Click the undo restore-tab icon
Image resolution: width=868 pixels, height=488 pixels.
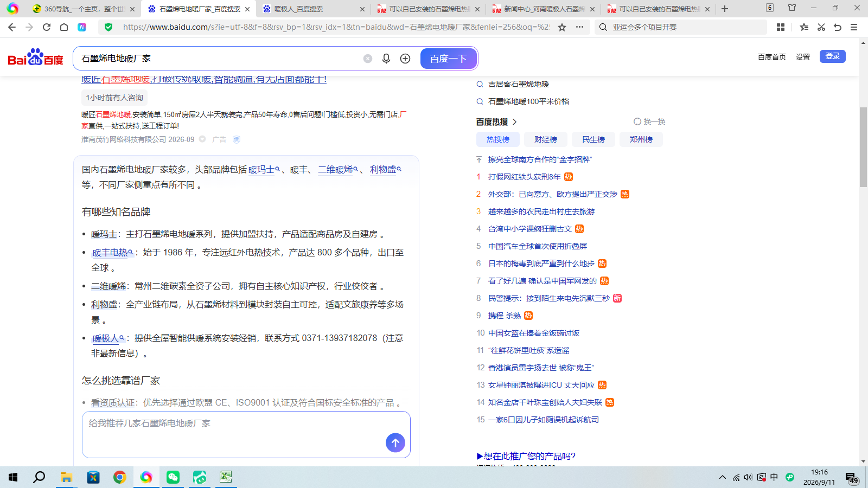click(x=838, y=27)
